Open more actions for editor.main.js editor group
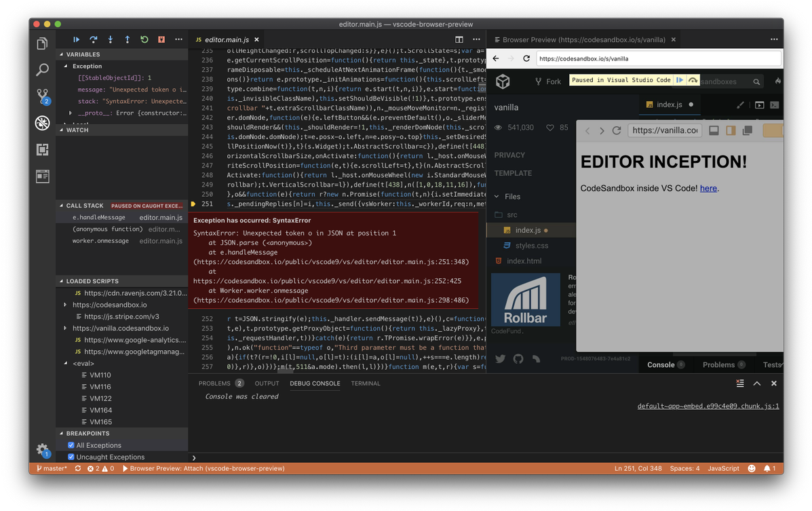Viewport: 812px width, 511px height. point(476,39)
